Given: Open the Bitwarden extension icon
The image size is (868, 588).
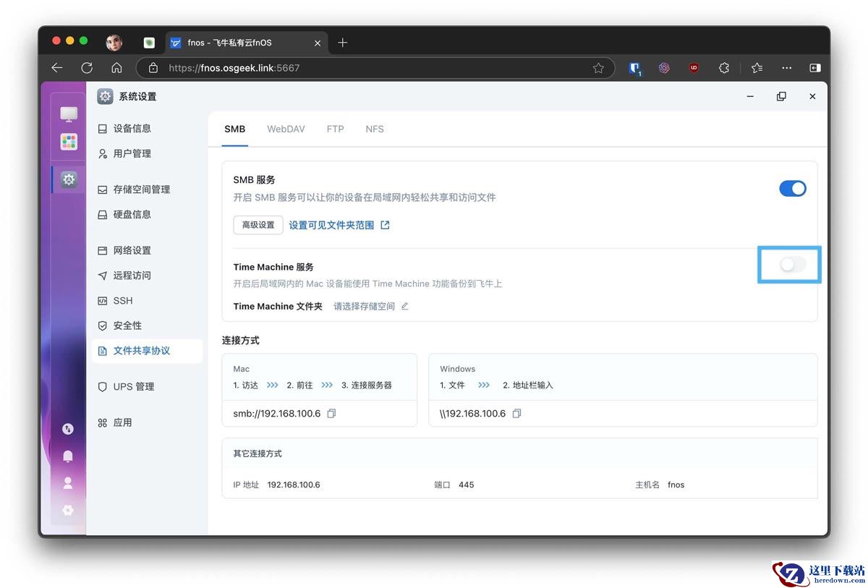Looking at the screenshot, I should pos(635,69).
